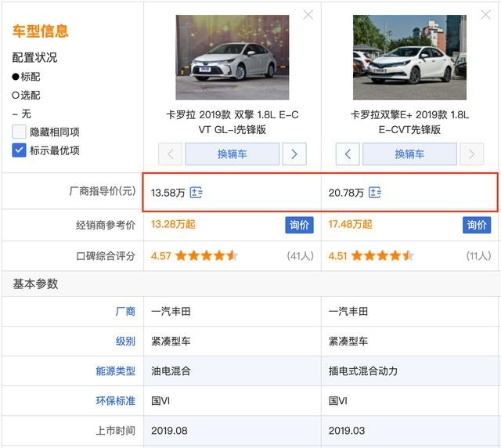This screenshot has height=448, width=501.
Task: Click the 上市时间 row label
Action: [x=116, y=431]
